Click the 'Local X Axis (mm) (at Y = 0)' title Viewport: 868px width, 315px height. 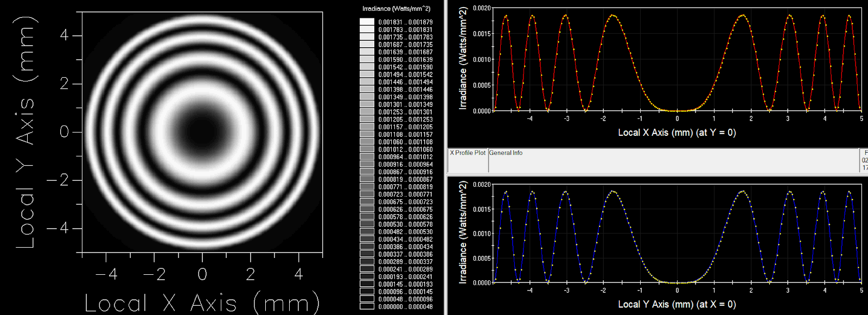coord(676,133)
